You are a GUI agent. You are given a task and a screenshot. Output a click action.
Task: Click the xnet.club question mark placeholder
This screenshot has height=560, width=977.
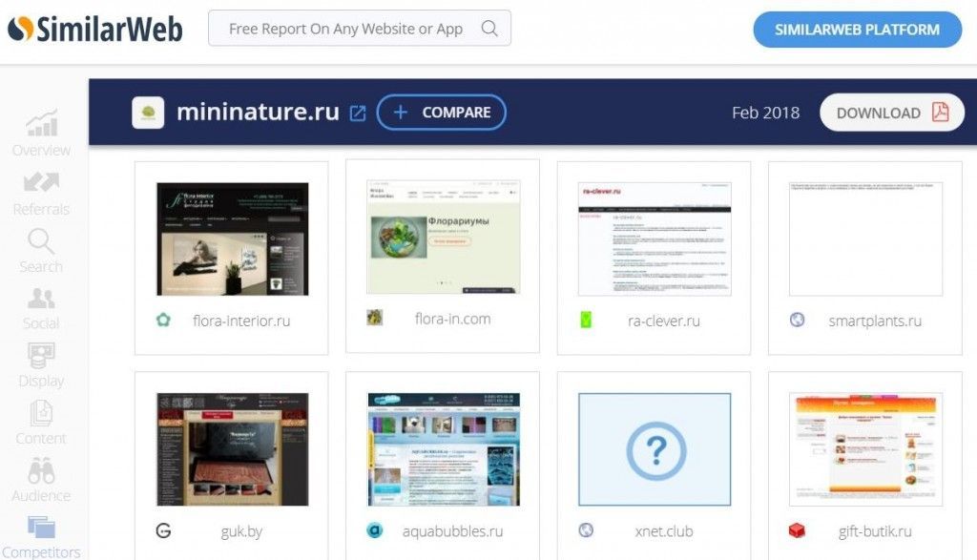[x=655, y=448]
